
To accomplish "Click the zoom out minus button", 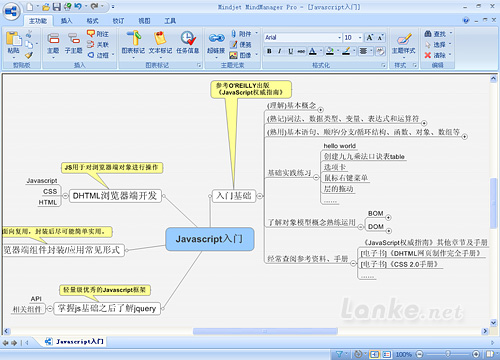I will tap(420, 354).
